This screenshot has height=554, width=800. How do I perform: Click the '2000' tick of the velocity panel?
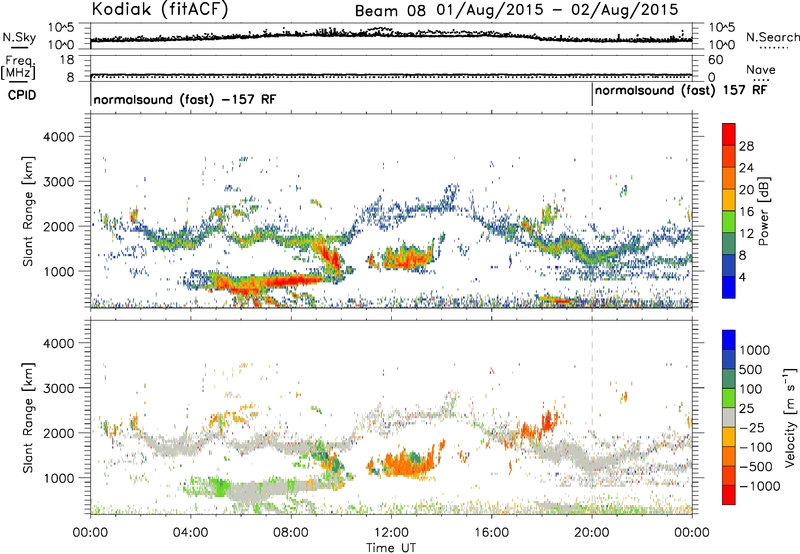58,433
